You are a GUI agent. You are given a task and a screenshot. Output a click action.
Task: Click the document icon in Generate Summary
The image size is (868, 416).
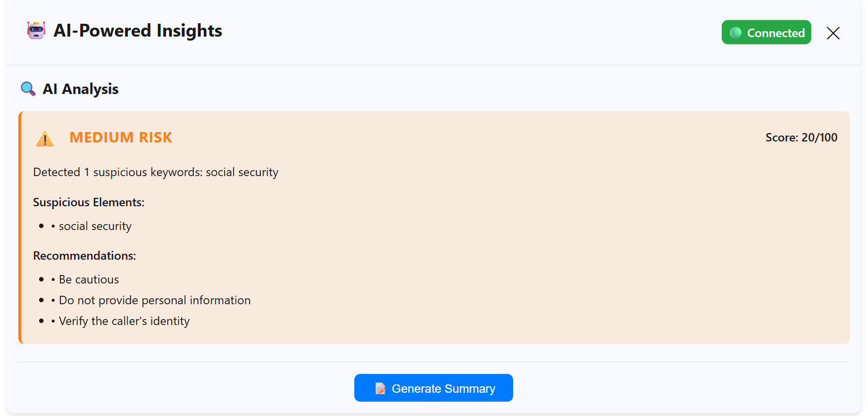380,389
